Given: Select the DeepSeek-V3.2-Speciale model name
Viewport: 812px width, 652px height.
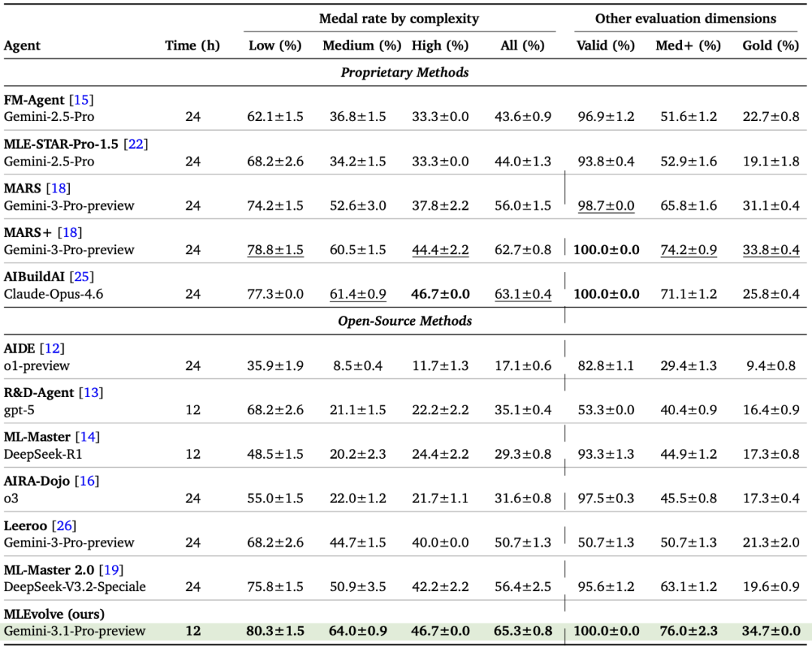Looking at the screenshot, I should point(74,587).
